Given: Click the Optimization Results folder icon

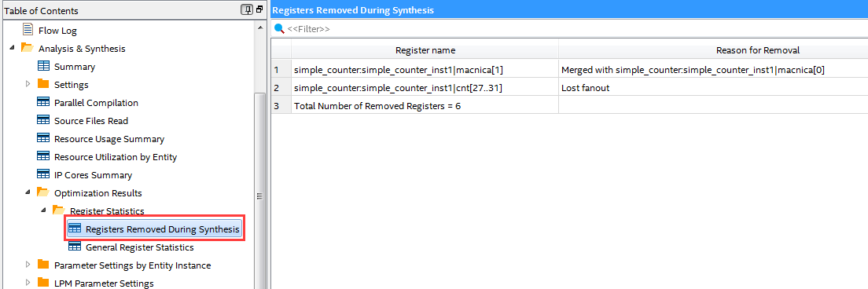Looking at the screenshot, I should [43, 192].
